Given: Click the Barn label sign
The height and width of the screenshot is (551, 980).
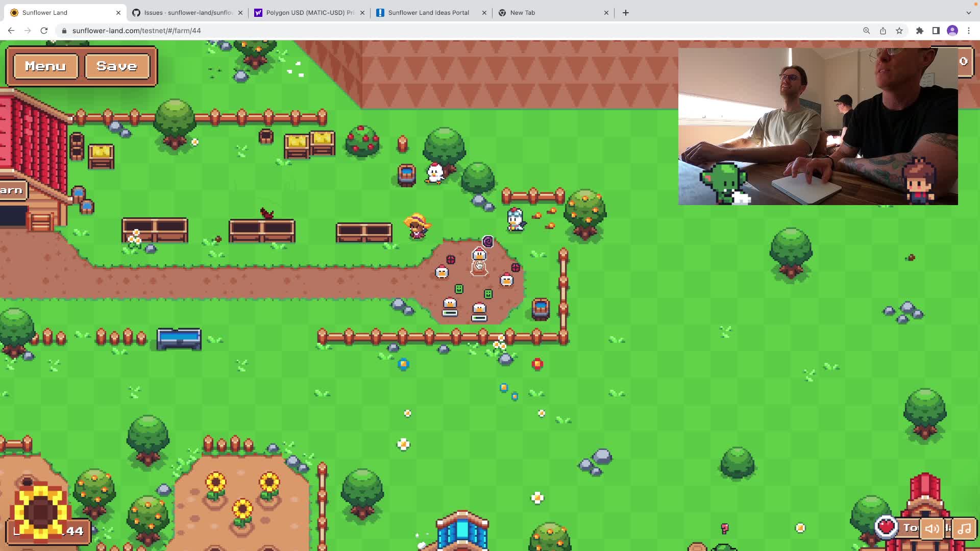Looking at the screenshot, I should (12, 191).
